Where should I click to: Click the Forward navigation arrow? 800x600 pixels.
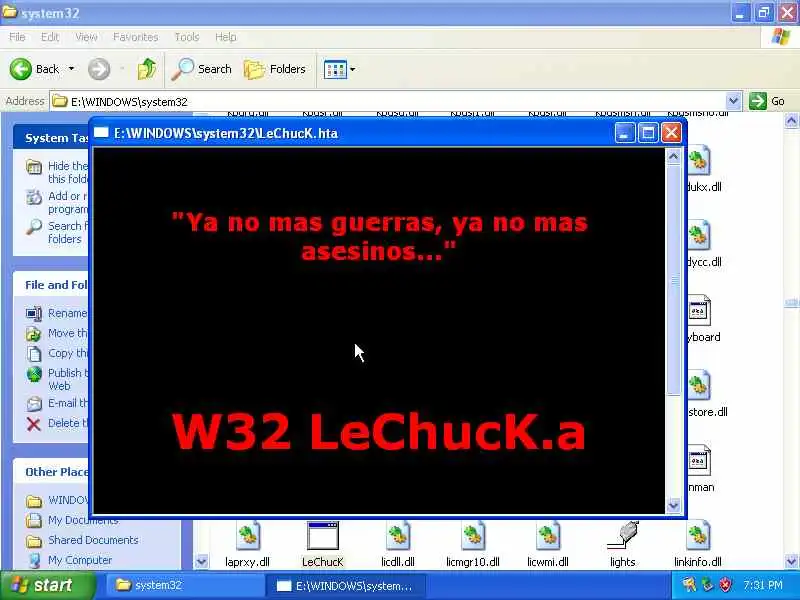[x=98, y=69]
